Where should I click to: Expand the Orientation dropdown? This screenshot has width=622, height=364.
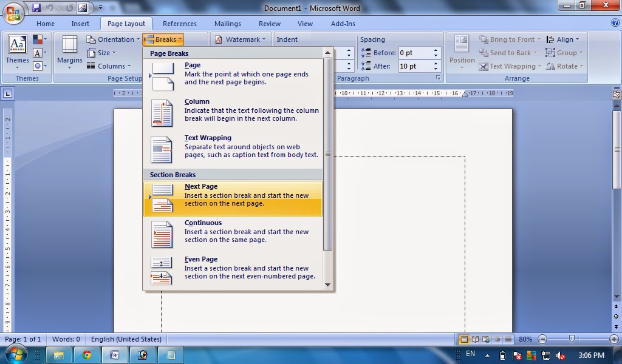[113, 39]
